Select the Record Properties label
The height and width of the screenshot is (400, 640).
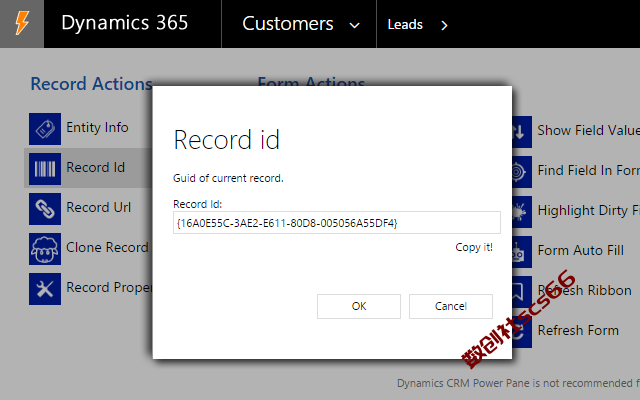pos(109,287)
